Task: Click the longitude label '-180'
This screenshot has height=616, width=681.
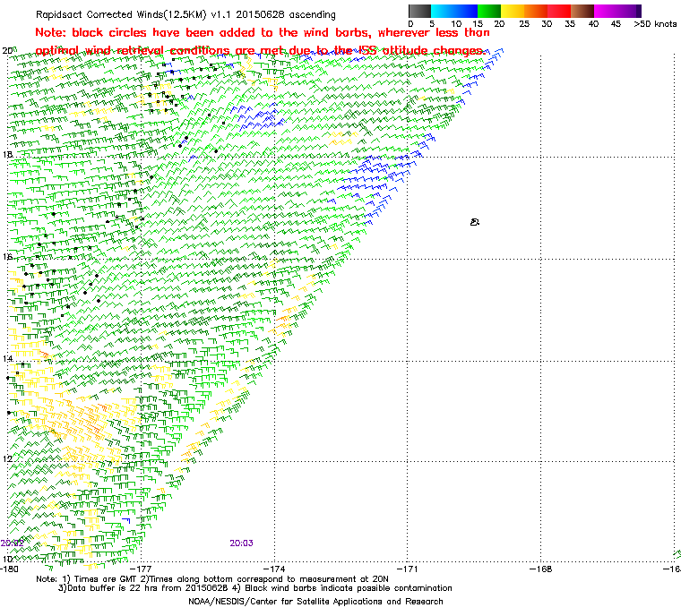Action: tap(9, 569)
